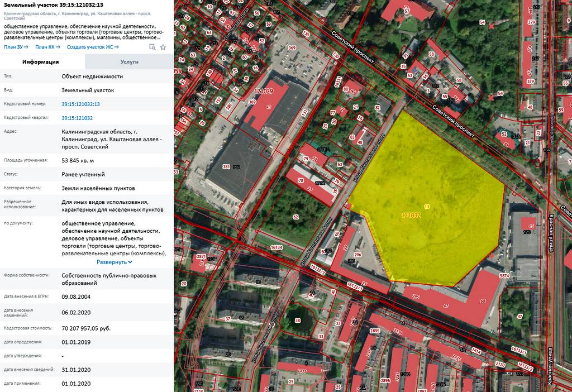
Task: Open cadastral quarter 39:15:121032 link
Action: click(x=77, y=118)
